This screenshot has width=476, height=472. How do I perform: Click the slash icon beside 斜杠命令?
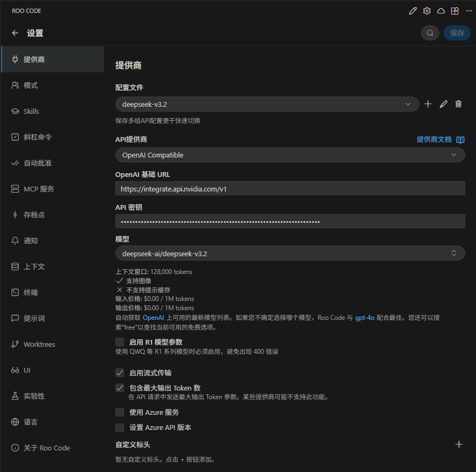click(15, 137)
